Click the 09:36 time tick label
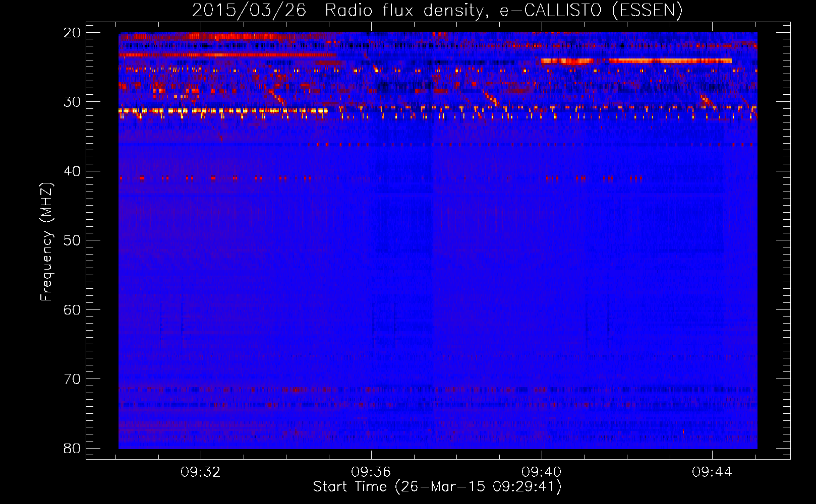The image size is (816, 504). point(371,472)
